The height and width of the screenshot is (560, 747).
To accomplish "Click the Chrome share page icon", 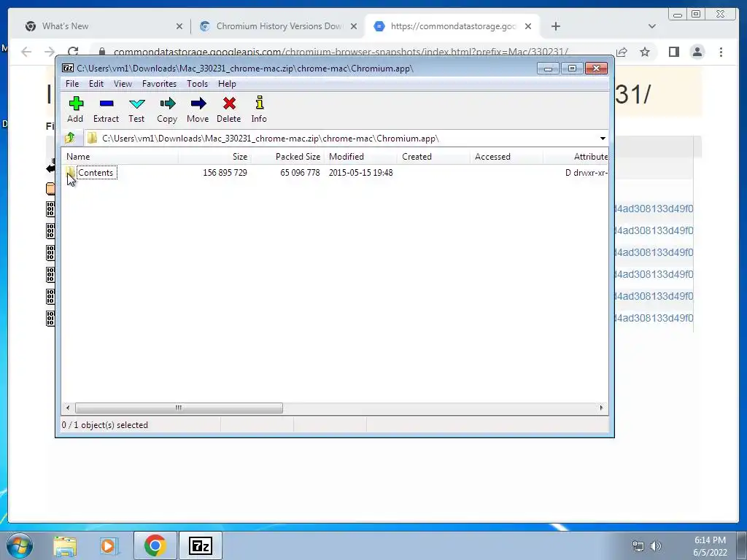I will (622, 52).
